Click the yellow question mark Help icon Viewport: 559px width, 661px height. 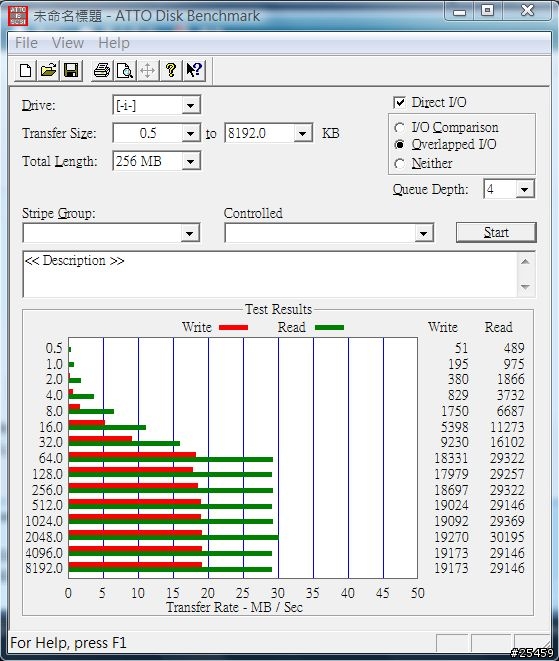pos(171,70)
